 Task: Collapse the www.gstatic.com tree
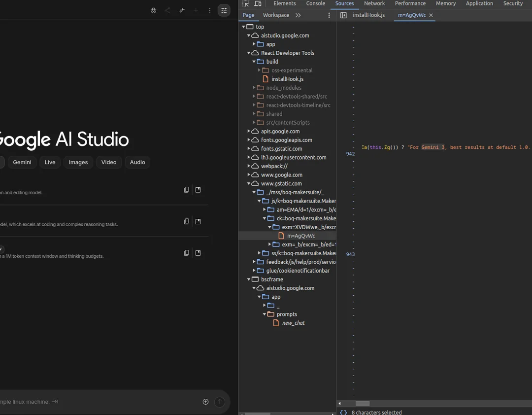(x=248, y=183)
